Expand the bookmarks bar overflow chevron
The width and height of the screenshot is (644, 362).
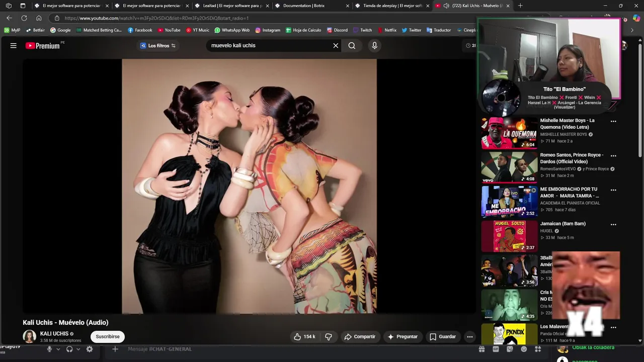tap(632, 30)
